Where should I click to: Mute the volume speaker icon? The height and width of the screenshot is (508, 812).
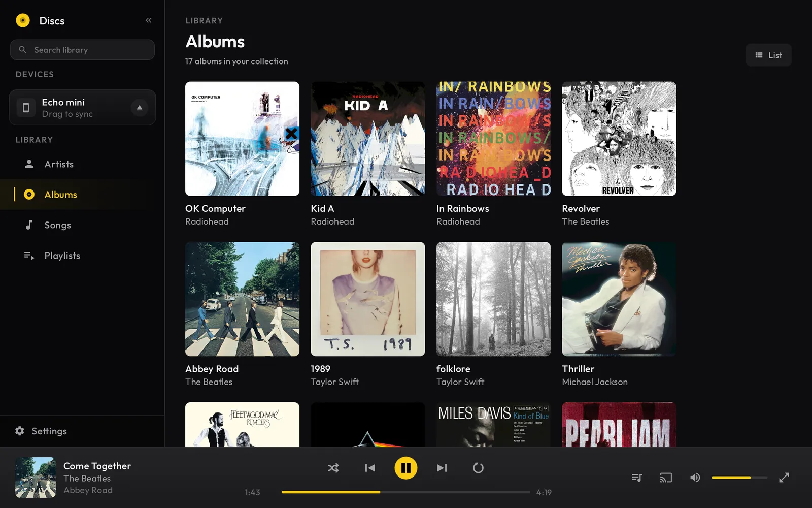[695, 478]
